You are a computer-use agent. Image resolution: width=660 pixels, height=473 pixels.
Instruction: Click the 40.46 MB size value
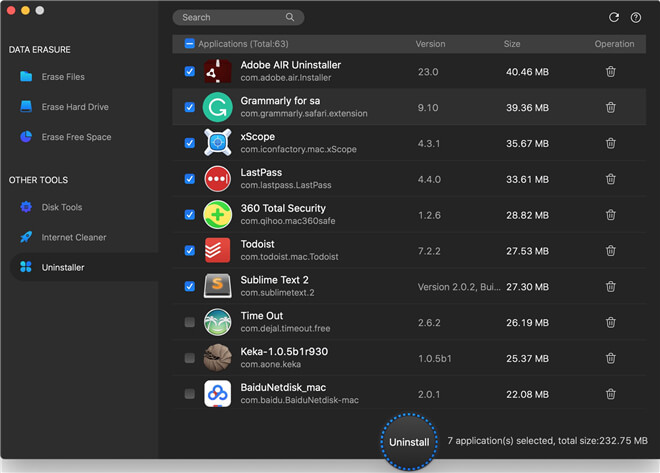coord(527,72)
